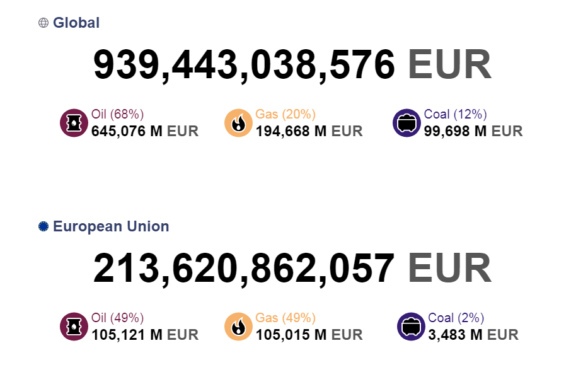Click the 939,443,038,576 EUR global total
This screenshot has width=588, height=389.
point(292,65)
